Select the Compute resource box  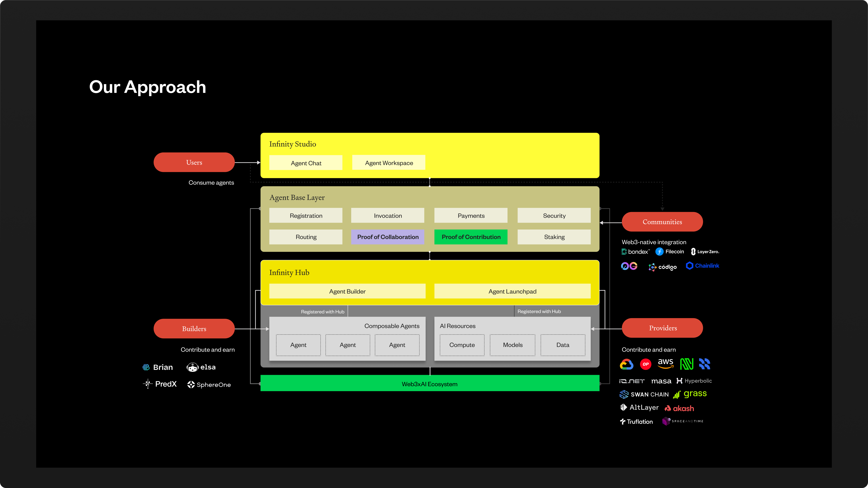pos(462,345)
